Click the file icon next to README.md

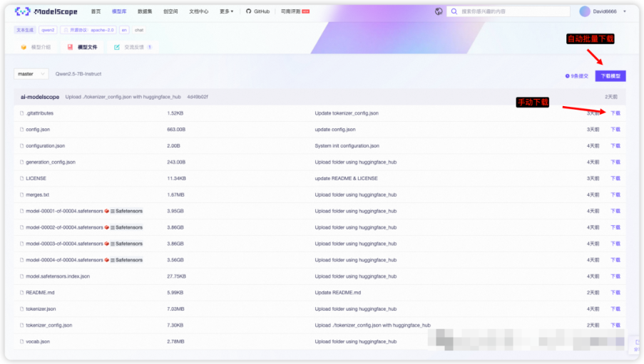click(x=22, y=293)
